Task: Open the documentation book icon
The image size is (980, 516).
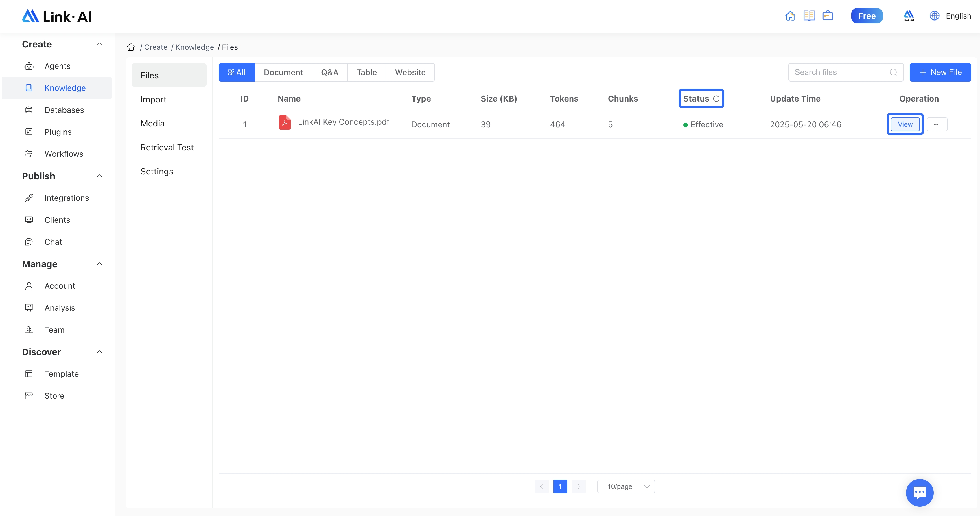Action: pyautogui.click(x=809, y=16)
